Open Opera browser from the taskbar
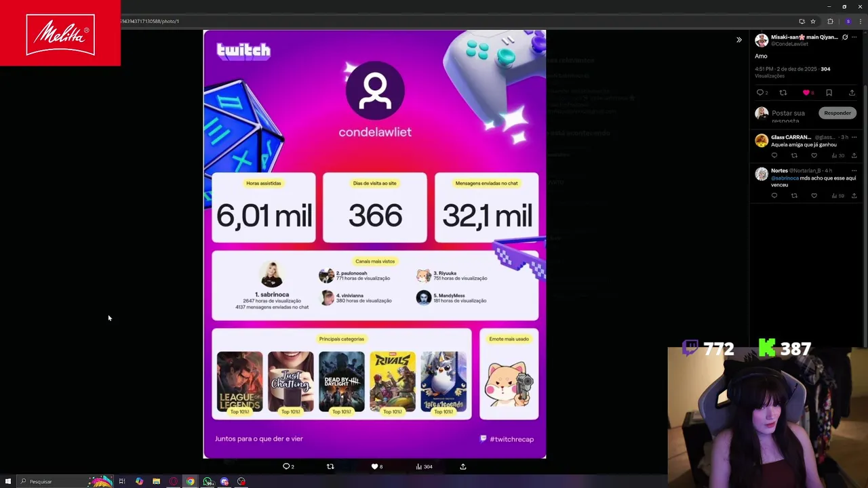This screenshot has width=868, height=488. tap(173, 481)
